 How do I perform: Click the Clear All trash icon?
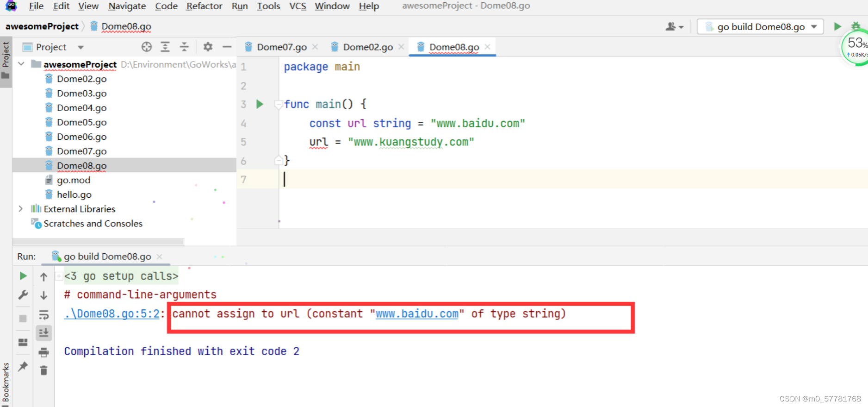pos(43,370)
